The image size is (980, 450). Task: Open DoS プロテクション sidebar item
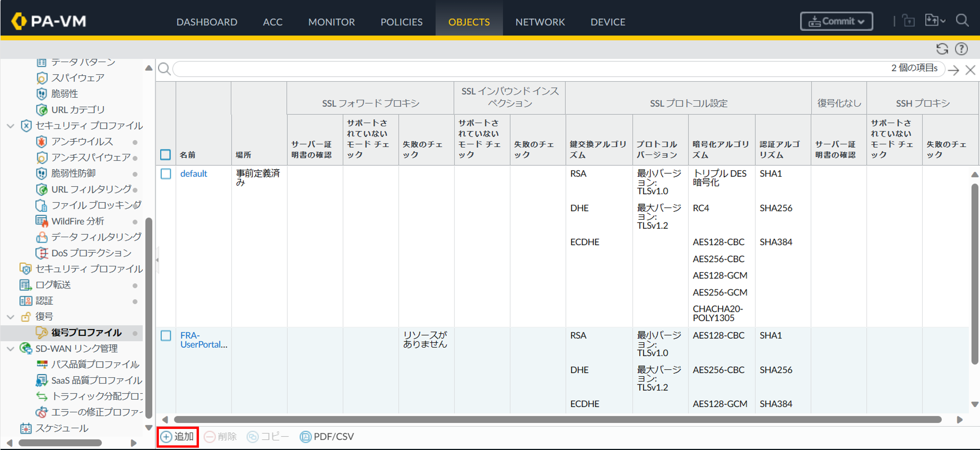coord(91,253)
